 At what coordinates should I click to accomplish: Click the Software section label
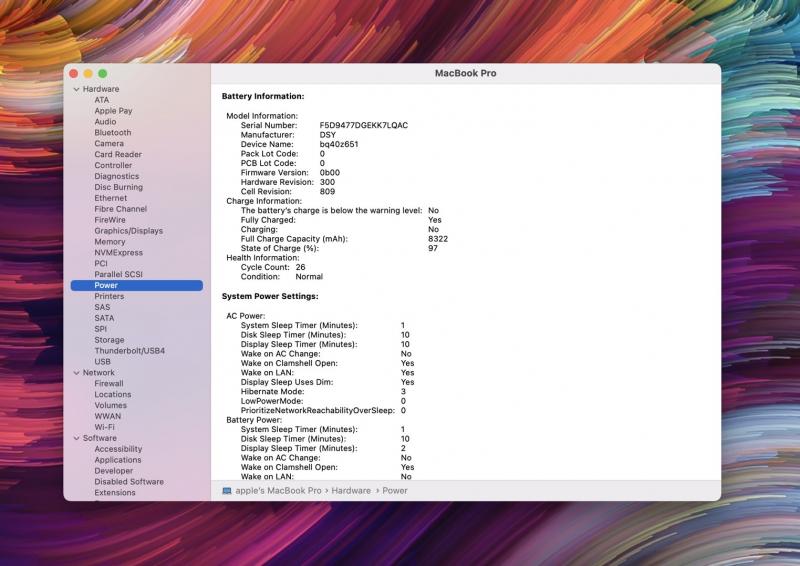pos(99,438)
